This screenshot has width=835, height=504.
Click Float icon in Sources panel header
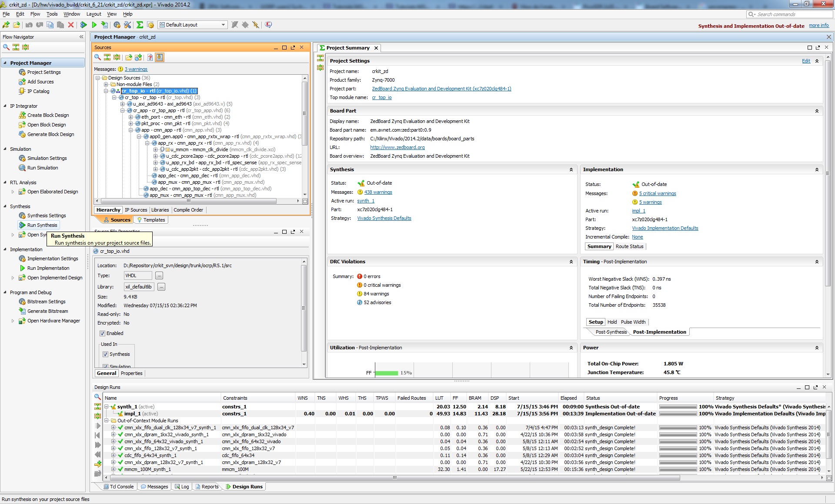(293, 47)
